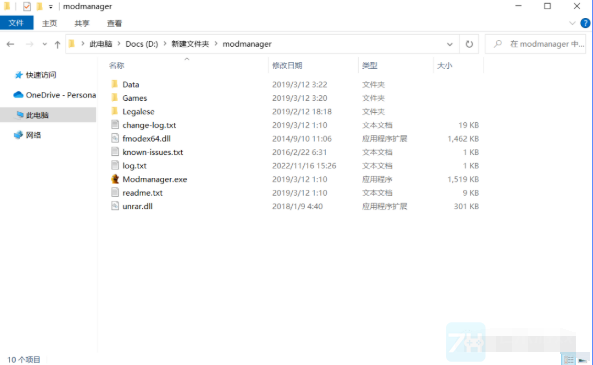Switch to large icons view in status bar

pyautogui.click(x=583, y=360)
